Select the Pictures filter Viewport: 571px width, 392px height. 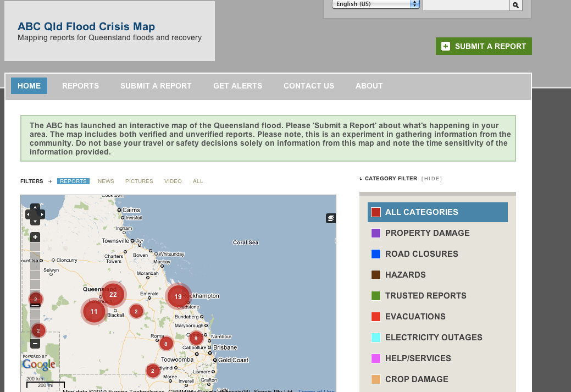(x=139, y=181)
